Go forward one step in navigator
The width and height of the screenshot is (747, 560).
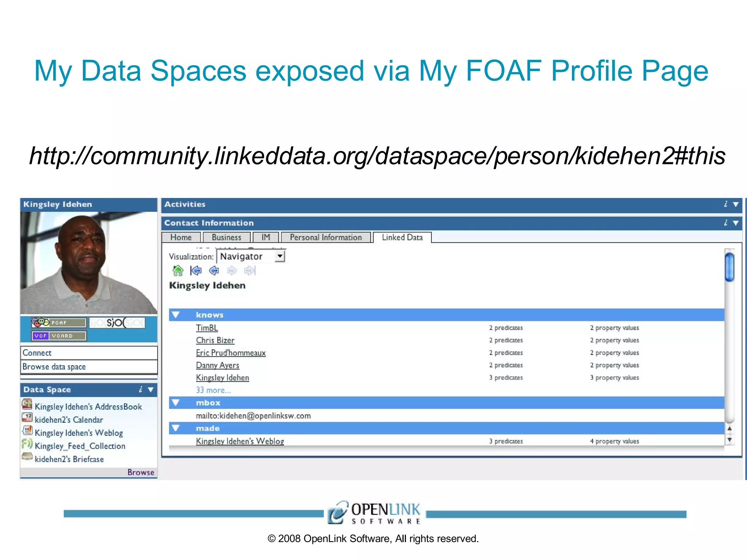coord(232,271)
